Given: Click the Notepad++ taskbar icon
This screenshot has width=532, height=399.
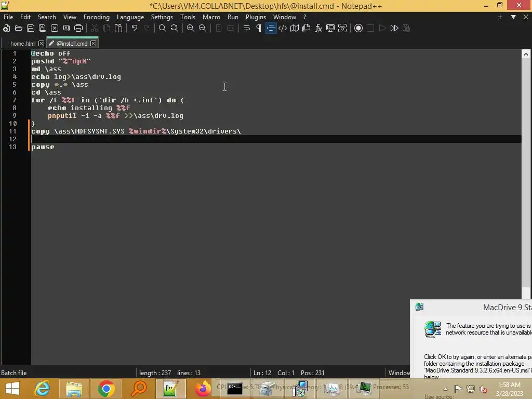Looking at the screenshot, I should pos(170,389).
